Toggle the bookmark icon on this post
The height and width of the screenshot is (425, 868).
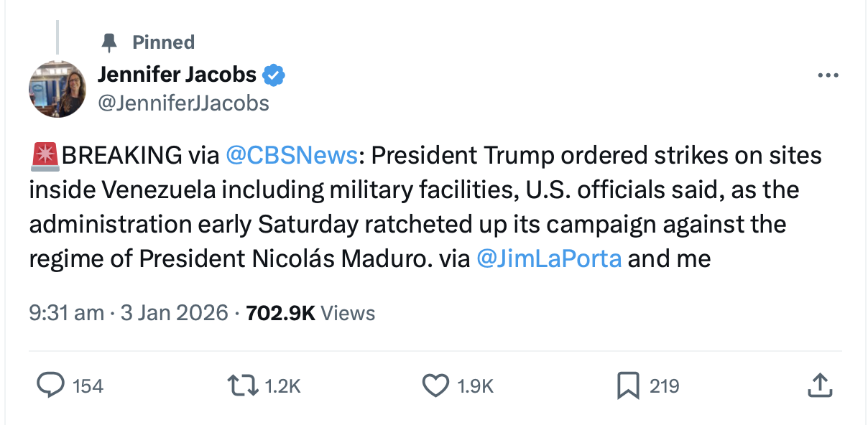pyautogui.click(x=628, y=386)
